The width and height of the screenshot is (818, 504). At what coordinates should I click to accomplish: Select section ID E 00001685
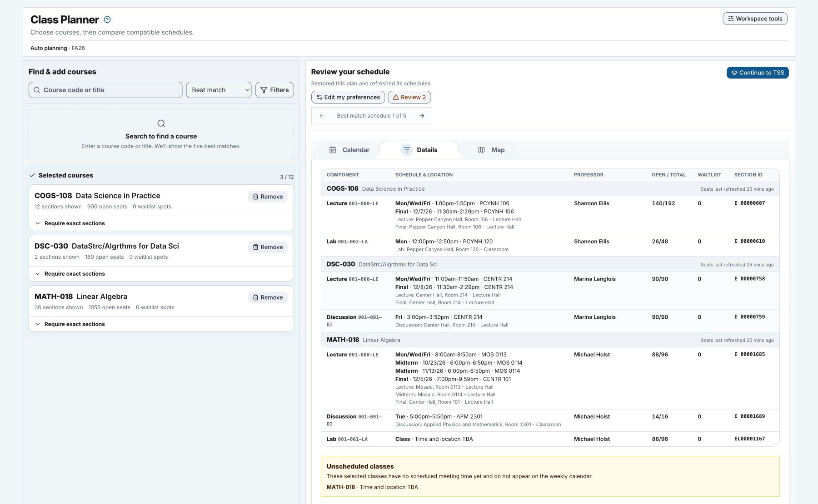[x=749, y=355]
